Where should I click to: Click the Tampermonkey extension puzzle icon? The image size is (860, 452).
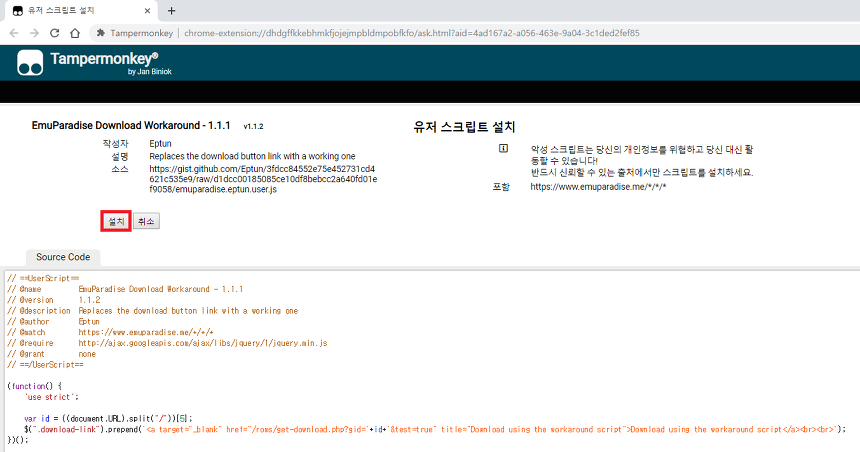click(x=101, y=33)
